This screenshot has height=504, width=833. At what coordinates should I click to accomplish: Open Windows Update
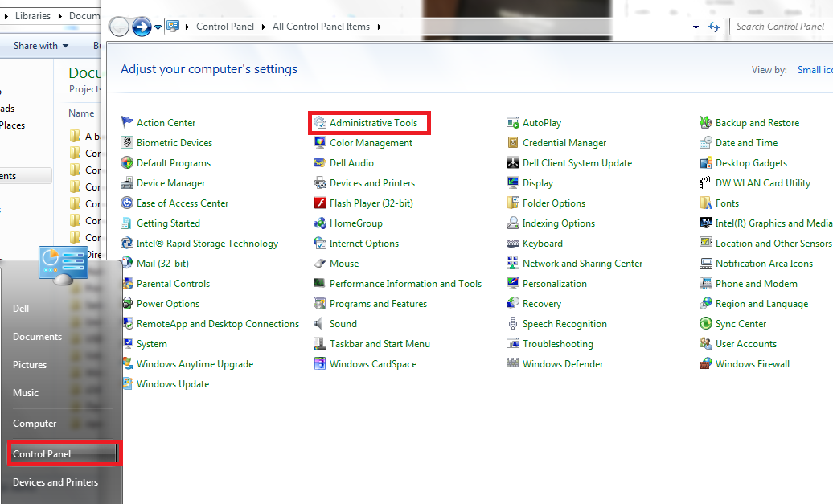coord(172,383)
